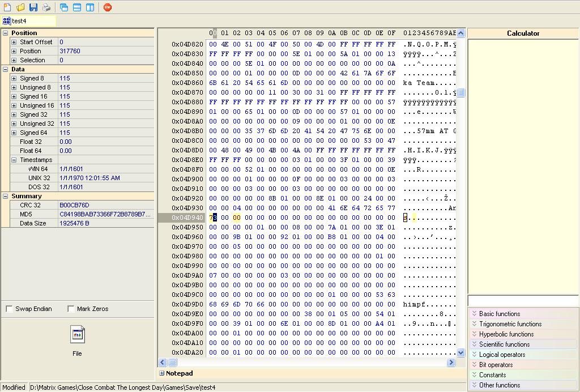Expand the Start Offset row

click(14, 42)
